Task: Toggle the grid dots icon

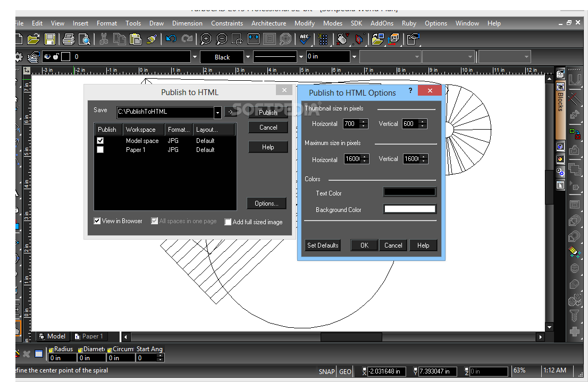Action: [x=323, y=39]
